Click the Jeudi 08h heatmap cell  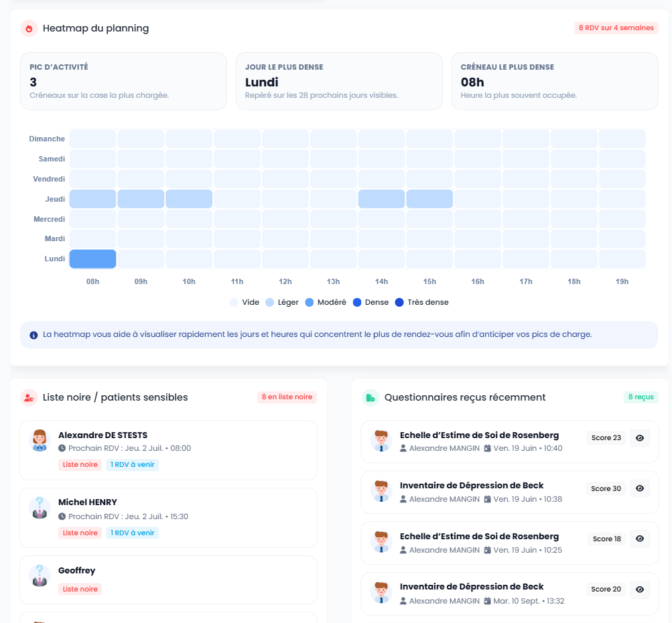pyautogui.click(x=92, y=199)
